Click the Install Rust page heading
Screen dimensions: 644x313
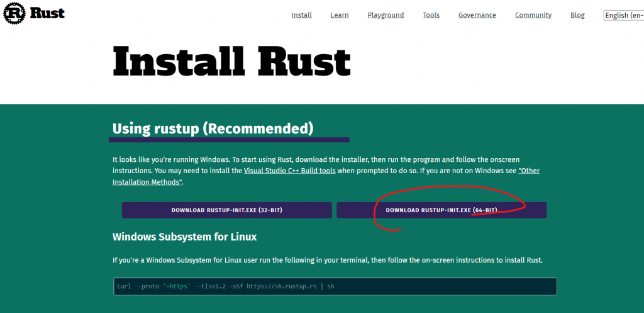point(231,61)
